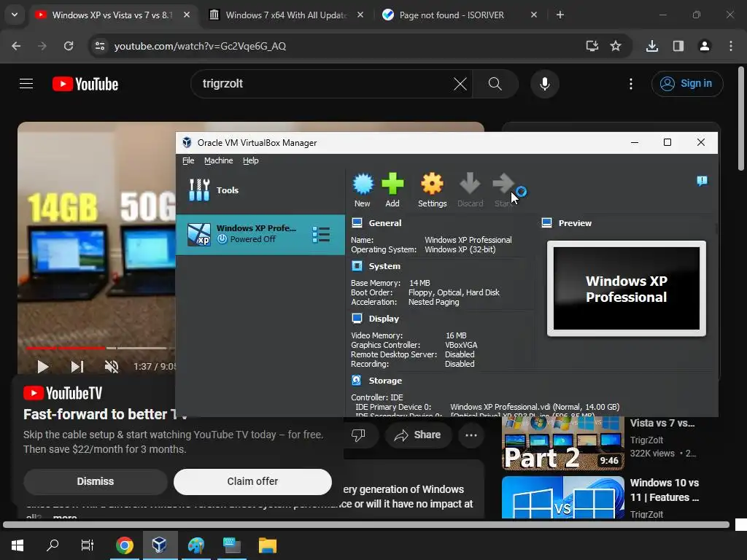The width and height of the screenshot is (747, 560).
Task: Switch to the Windows XP vs Vista YouTube tab
Action: (112, 15)
